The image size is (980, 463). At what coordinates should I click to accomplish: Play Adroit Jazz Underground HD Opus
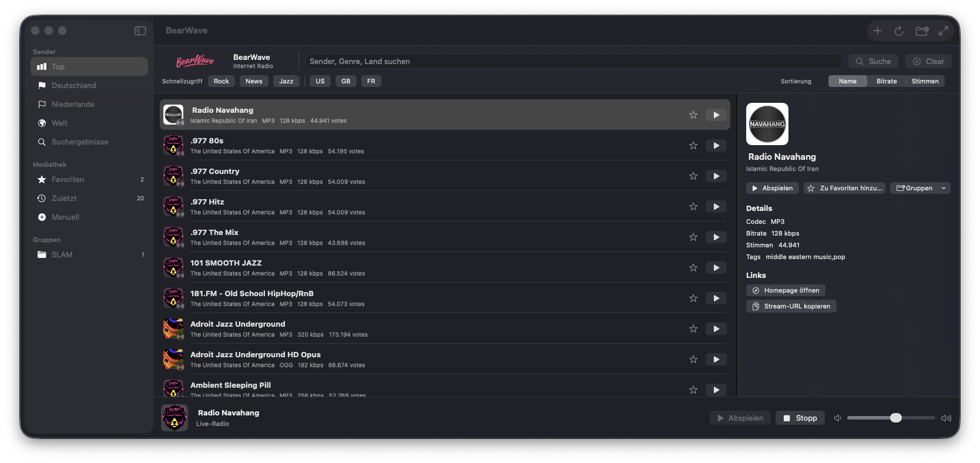click(x=716, y=360)
